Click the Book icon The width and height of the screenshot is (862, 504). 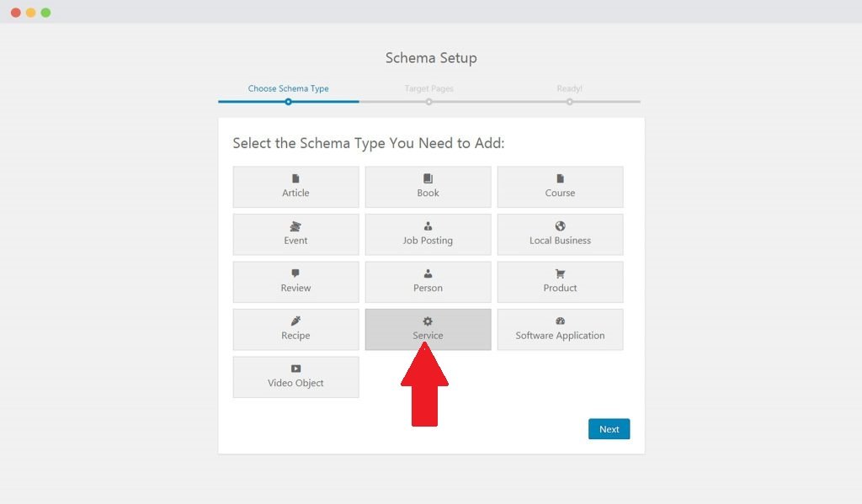[x=428, y=178]
